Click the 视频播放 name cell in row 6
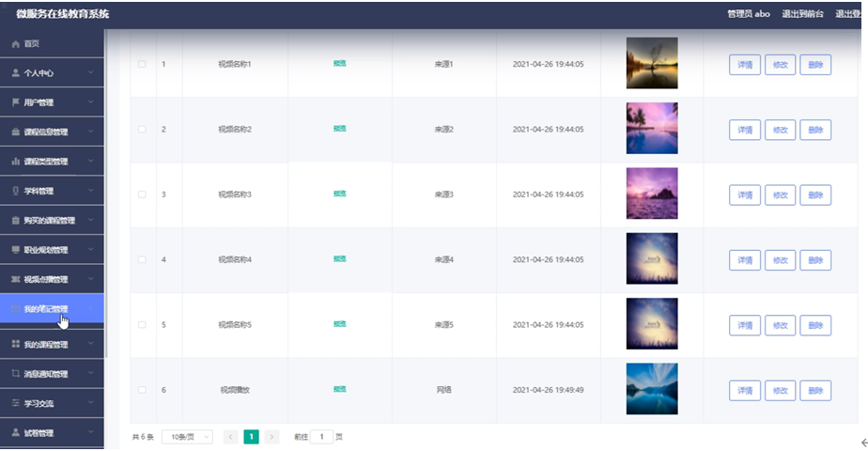Viewport: 868px width, 451px height. (x=235, y=390)
